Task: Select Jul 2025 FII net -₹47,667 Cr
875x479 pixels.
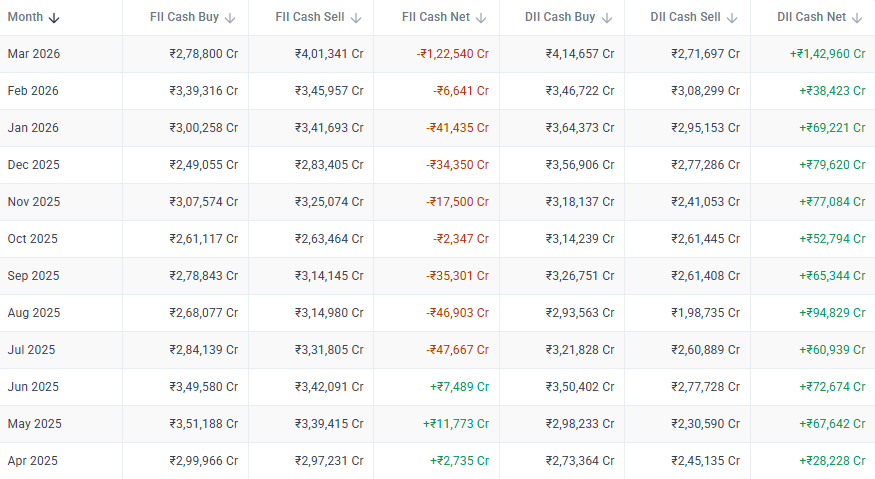Action: pyautogui.click(x=457, y=350)
